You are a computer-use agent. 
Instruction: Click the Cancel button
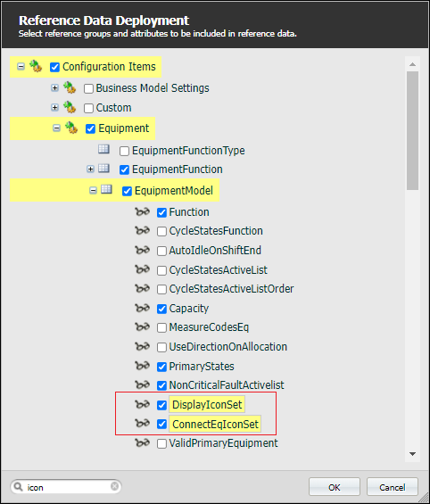(392, 487)
